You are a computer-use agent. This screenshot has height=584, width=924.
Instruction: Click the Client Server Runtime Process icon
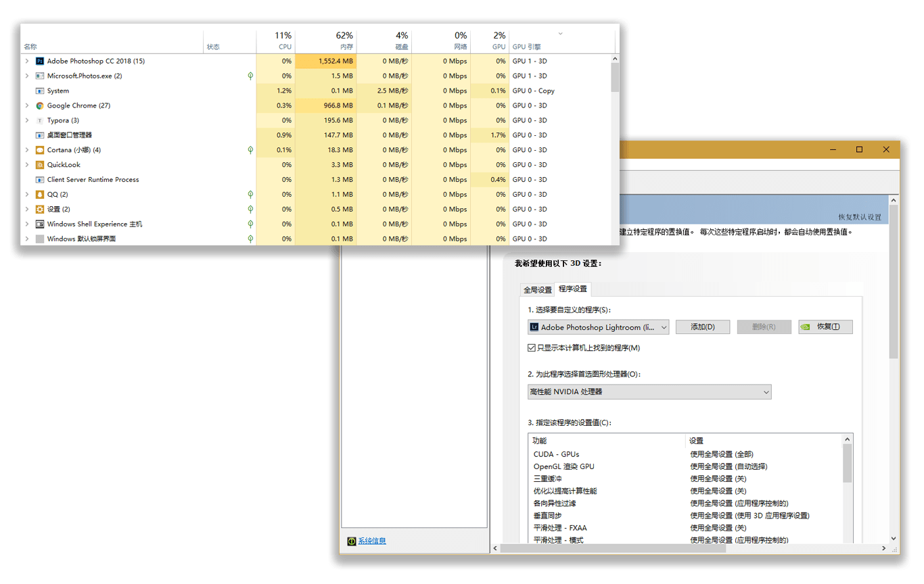tap(40, 180)
